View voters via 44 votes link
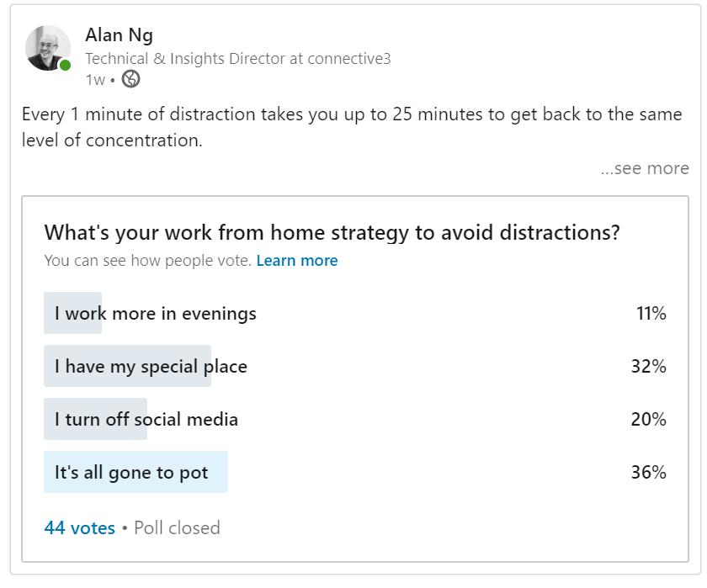707x588 pixels. [79, 527]
